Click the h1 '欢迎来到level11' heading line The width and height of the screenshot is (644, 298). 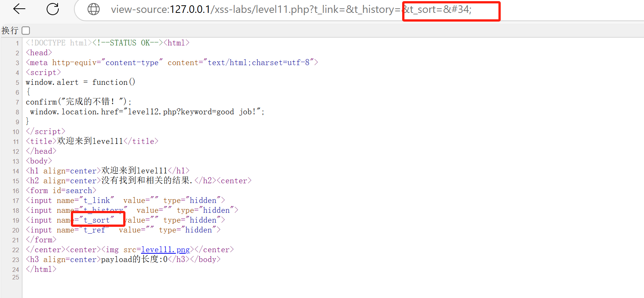(x=108, y=171)
